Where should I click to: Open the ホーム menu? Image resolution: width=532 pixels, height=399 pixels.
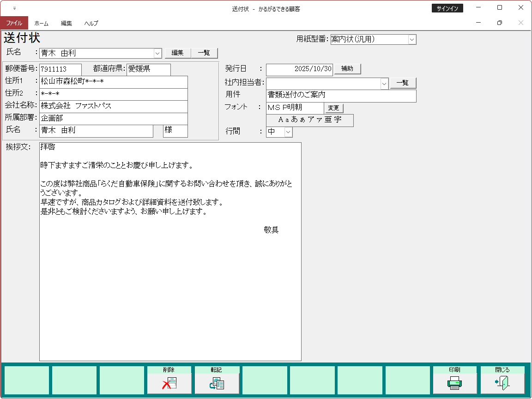(41, 23)
